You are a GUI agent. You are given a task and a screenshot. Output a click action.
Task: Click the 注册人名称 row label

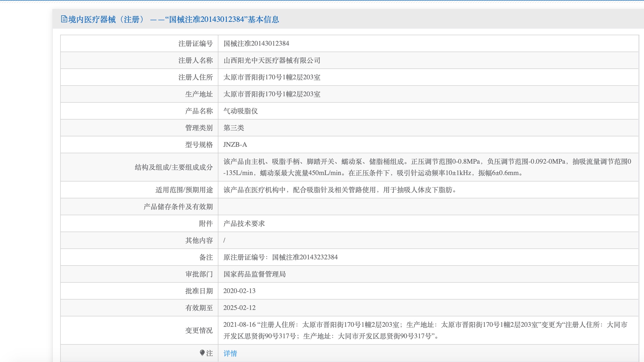coord(196,60)
